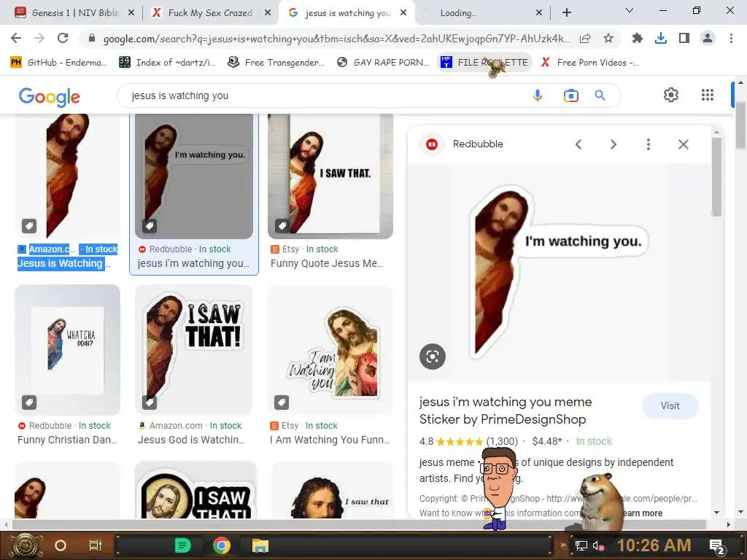
Task: Click the 10:26 AM taskbar clock
Action: (x=654, y=545)
